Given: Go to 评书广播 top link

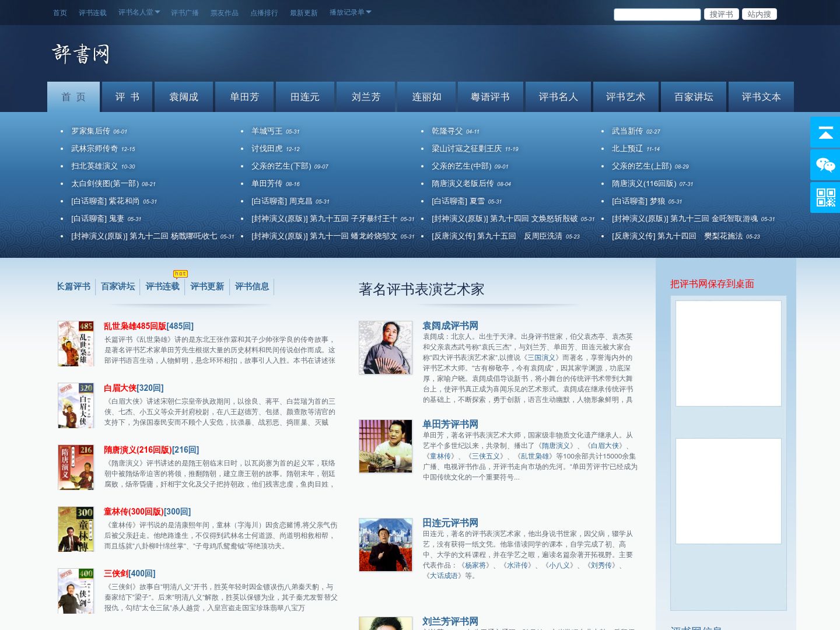Looking at the screenshot, I should tap(185, 13).
